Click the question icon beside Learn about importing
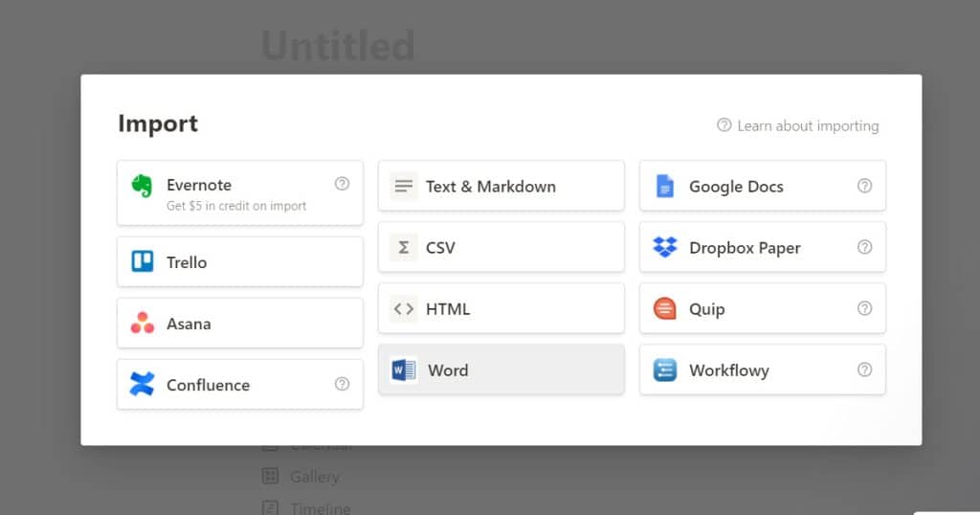This screenshot has width=980, height=515. pos(724,125)
